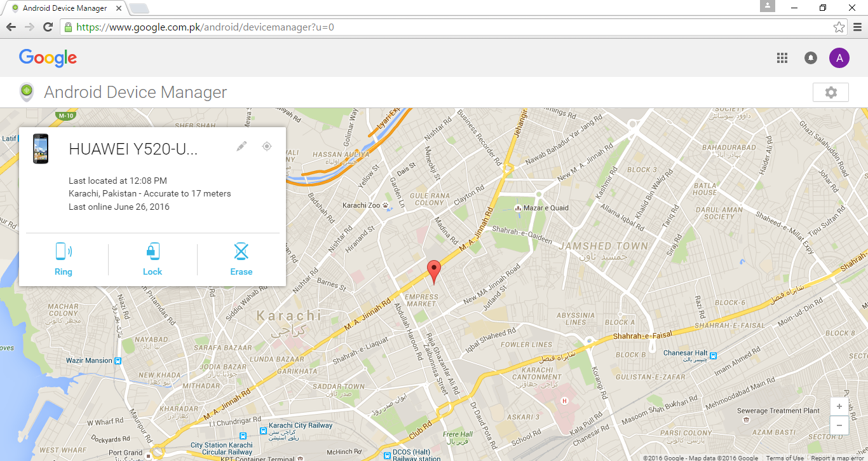Click the Terms of Use link
Screen dimensions: 868x461
tap(785, 458)
